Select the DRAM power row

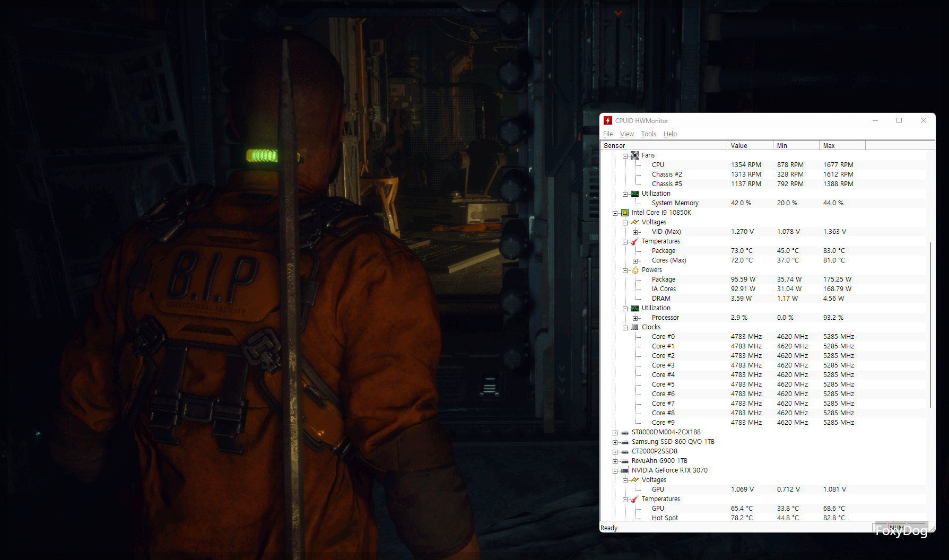(763, 299)
